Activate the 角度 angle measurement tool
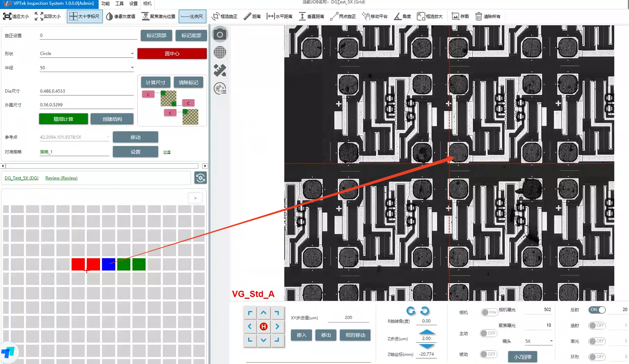Image resolution: width=629 pixels, height=364 pixels. (402, 16)
